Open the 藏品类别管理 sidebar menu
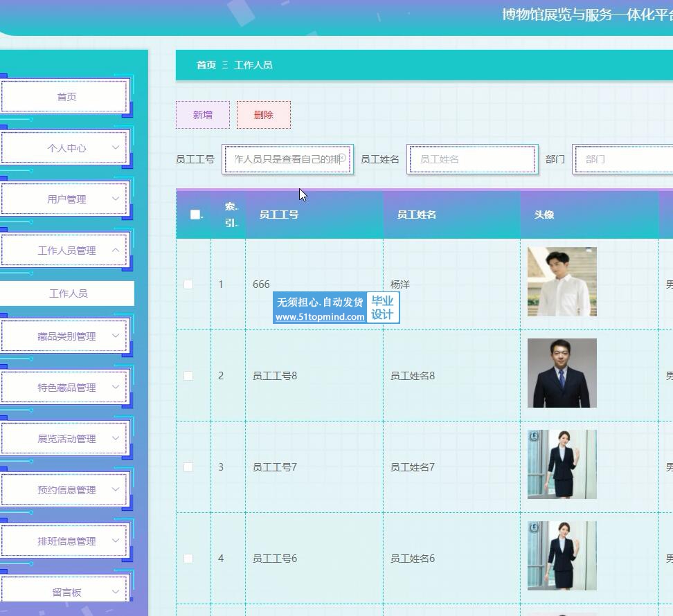Screen dimensions: 673x616 tap(65, 336)
